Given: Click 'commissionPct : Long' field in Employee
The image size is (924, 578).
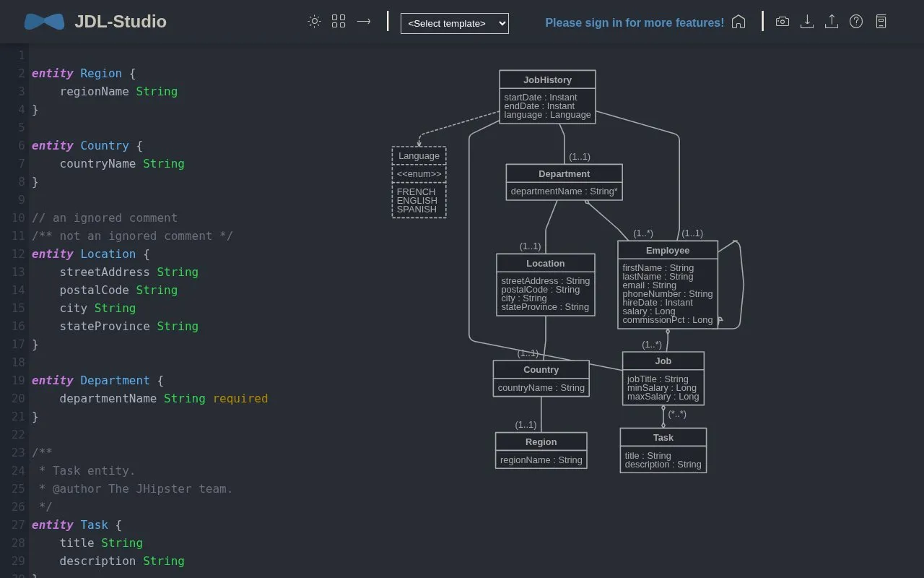Looking at the screenshot, I should point(668,320).
